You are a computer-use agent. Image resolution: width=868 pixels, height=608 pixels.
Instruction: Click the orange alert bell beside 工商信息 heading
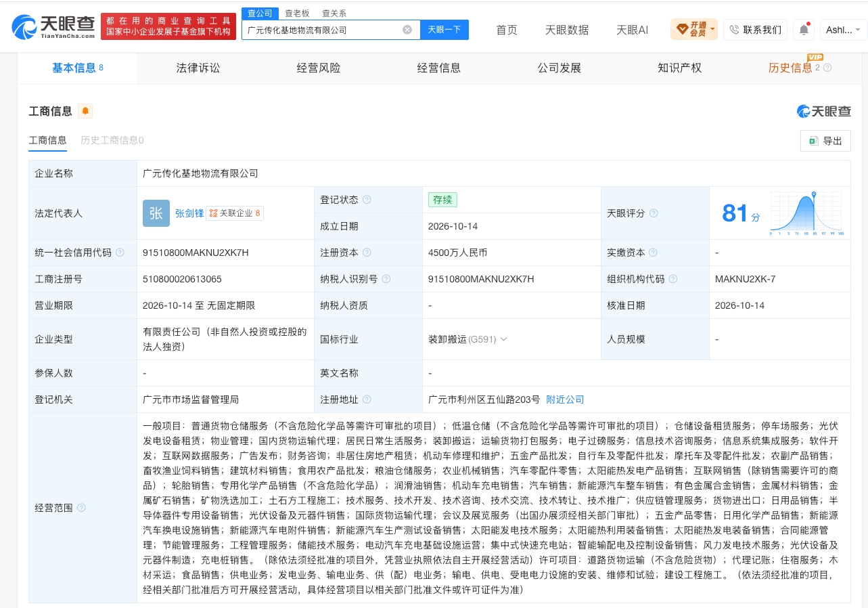point(85,111)
